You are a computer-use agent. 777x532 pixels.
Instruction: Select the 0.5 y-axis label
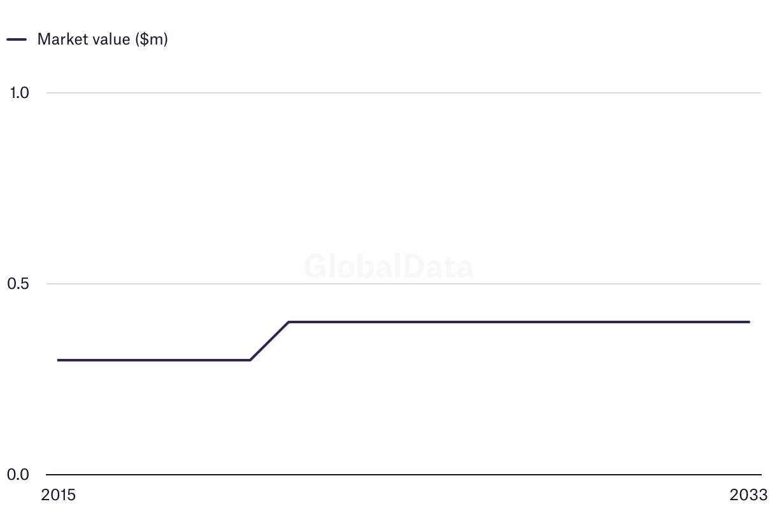18,284
